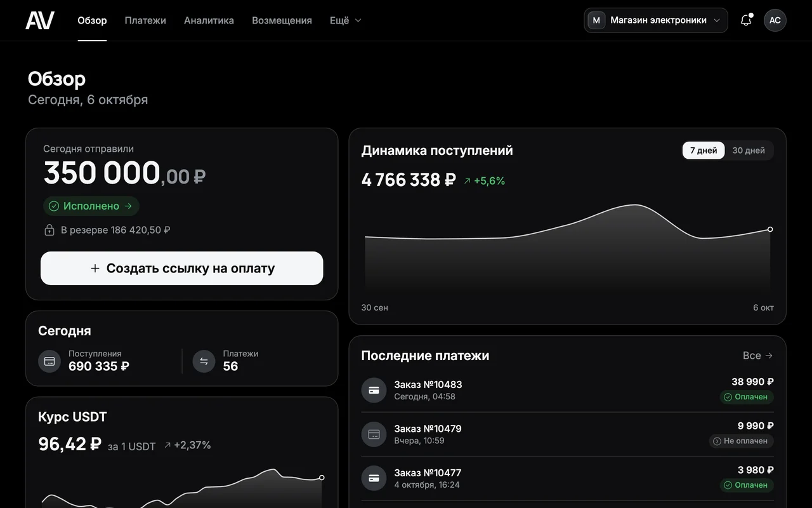Viewport: 812px width, 508px height.
Task: Click the 690 335 ₽ receipts value
Action: [99, 366]
